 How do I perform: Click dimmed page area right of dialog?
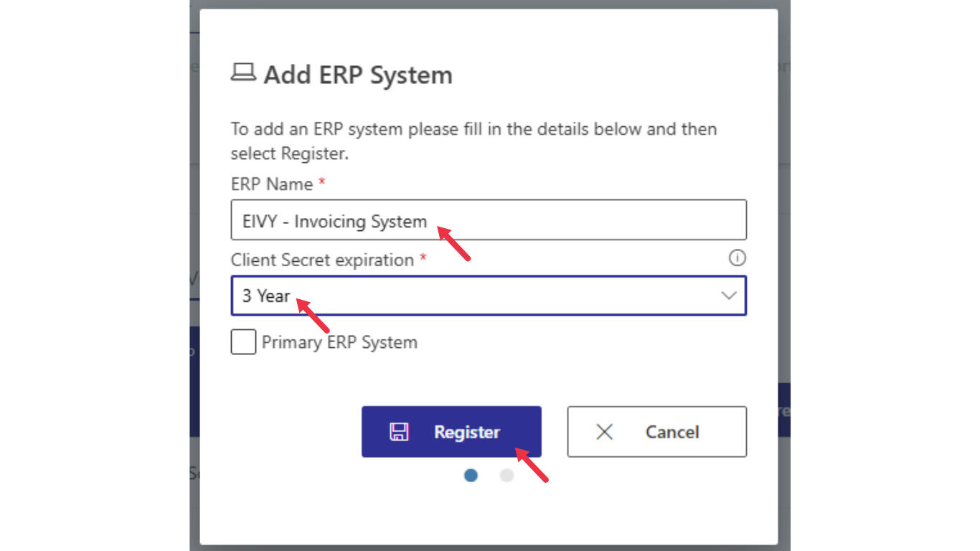click(784, 275)
